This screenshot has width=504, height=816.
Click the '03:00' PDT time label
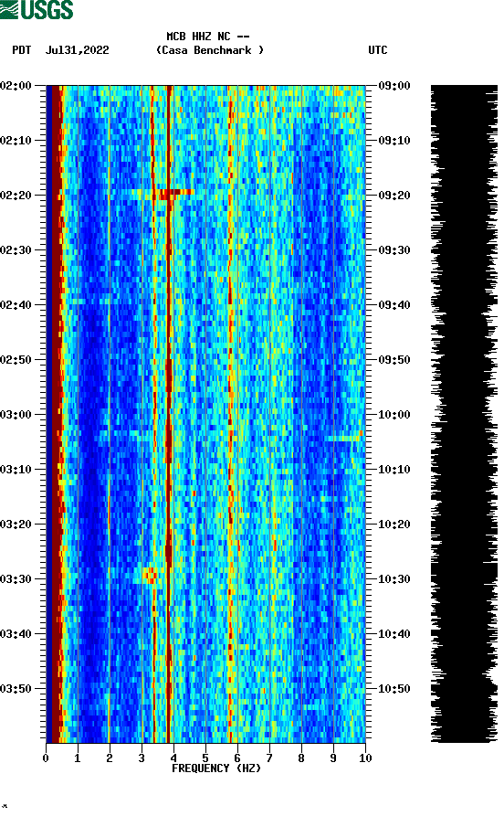pos(16,415)
